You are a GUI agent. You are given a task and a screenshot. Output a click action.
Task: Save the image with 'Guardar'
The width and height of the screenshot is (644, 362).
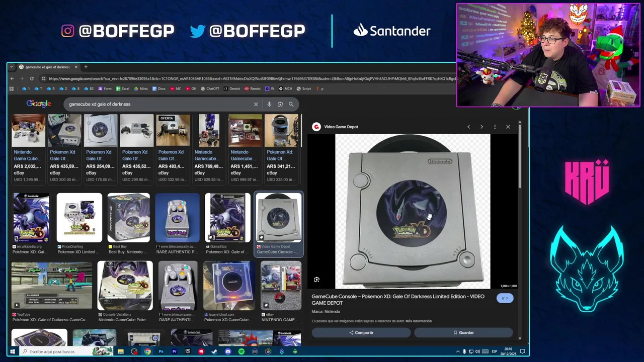(x=463, y=332)
